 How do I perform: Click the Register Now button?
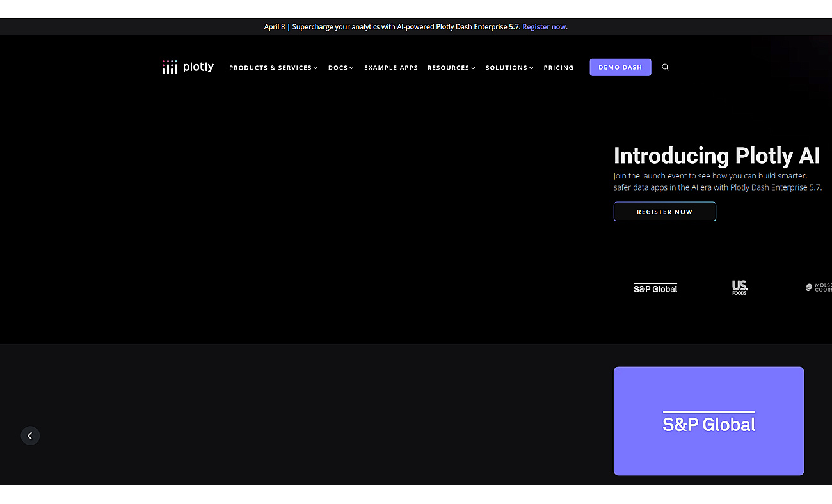pos(664,212)
